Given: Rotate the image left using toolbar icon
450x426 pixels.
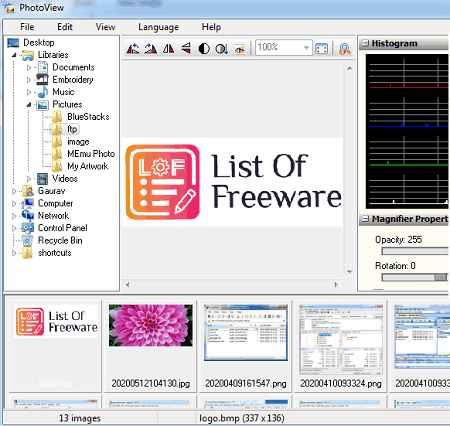Looking at the screenshot, I should [x=133, y=49].
